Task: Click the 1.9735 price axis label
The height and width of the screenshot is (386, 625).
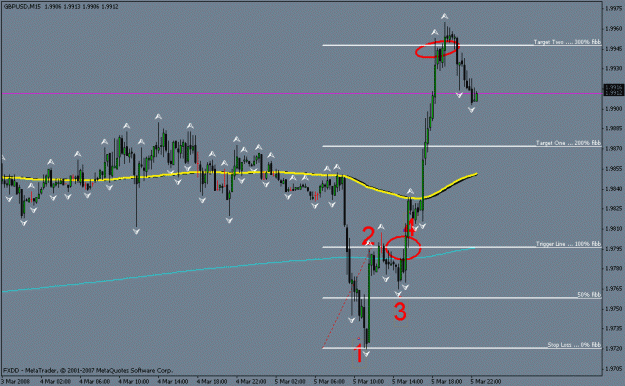Action: (613, 329)
